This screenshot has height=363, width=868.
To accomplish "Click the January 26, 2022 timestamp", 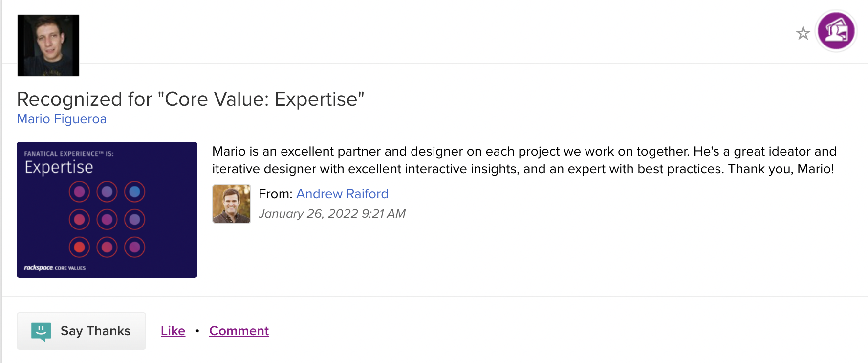I will coord(332,214).
